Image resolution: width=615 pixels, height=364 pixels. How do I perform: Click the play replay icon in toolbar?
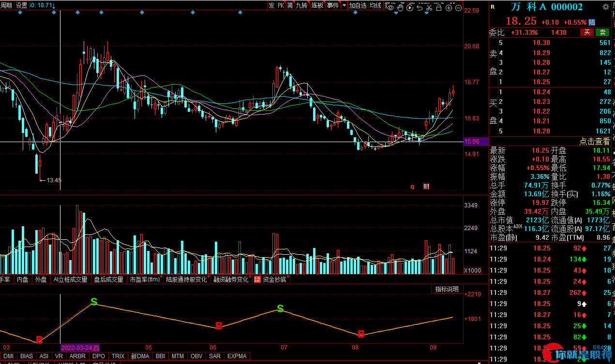410,8
